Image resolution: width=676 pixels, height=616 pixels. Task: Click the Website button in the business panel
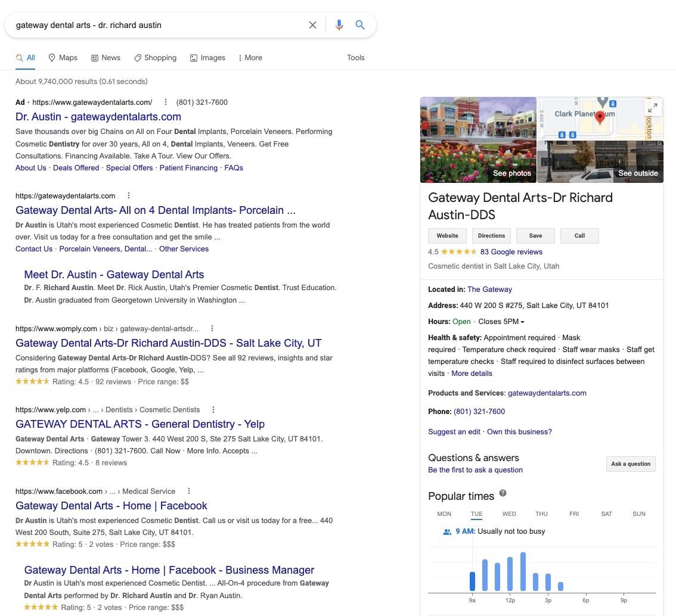(448, 236)
